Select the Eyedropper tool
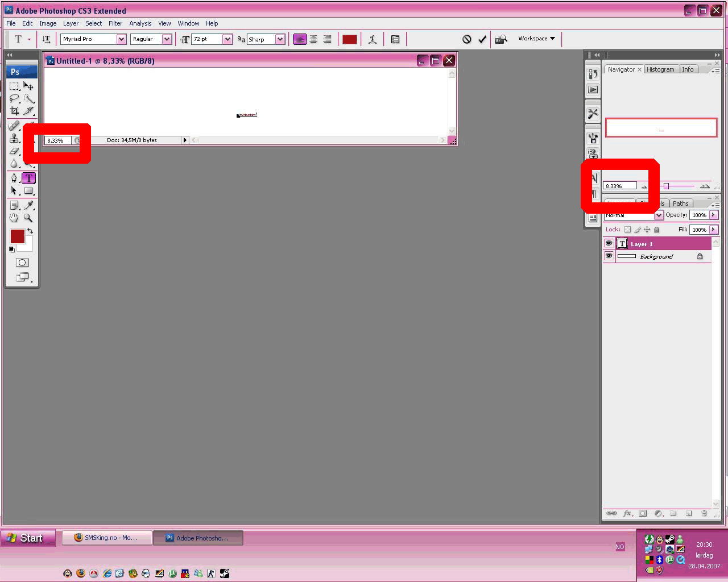 [x=28, y=205]
